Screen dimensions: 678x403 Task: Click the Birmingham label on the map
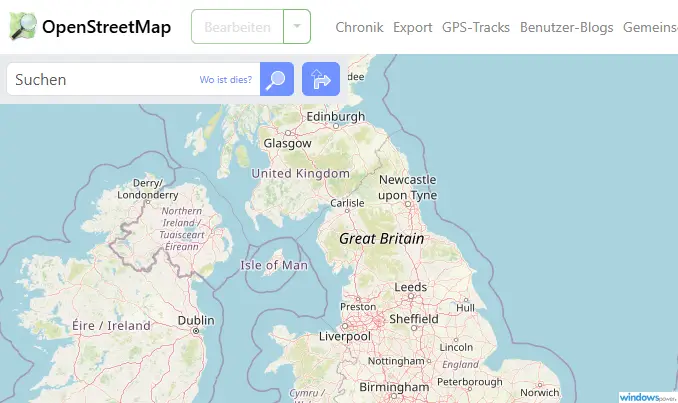[x=394, y=387]
